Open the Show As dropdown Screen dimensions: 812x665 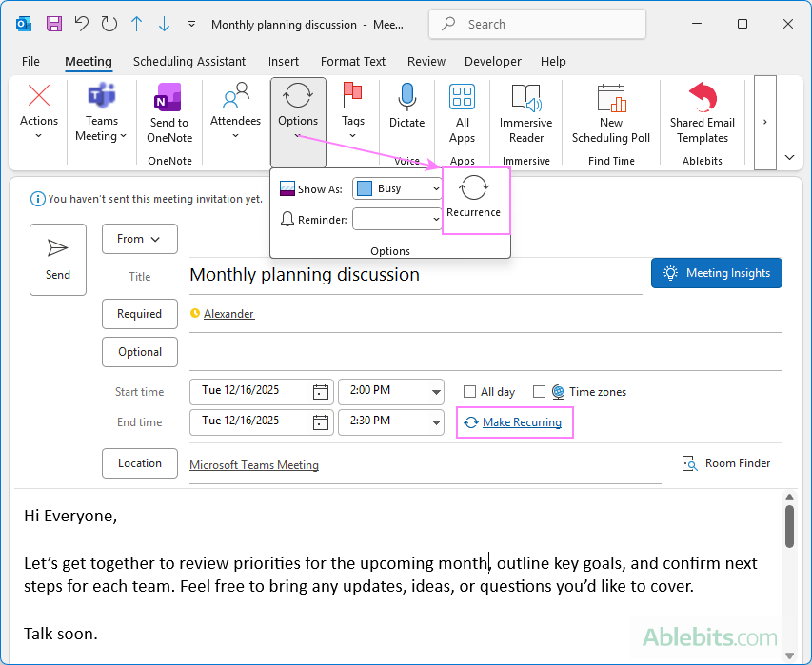396,187
